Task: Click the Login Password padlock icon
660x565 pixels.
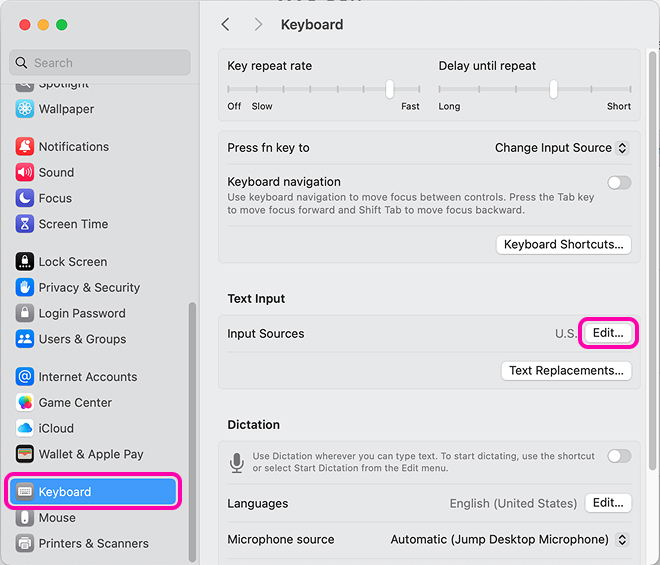Action: tap(25, 313)
